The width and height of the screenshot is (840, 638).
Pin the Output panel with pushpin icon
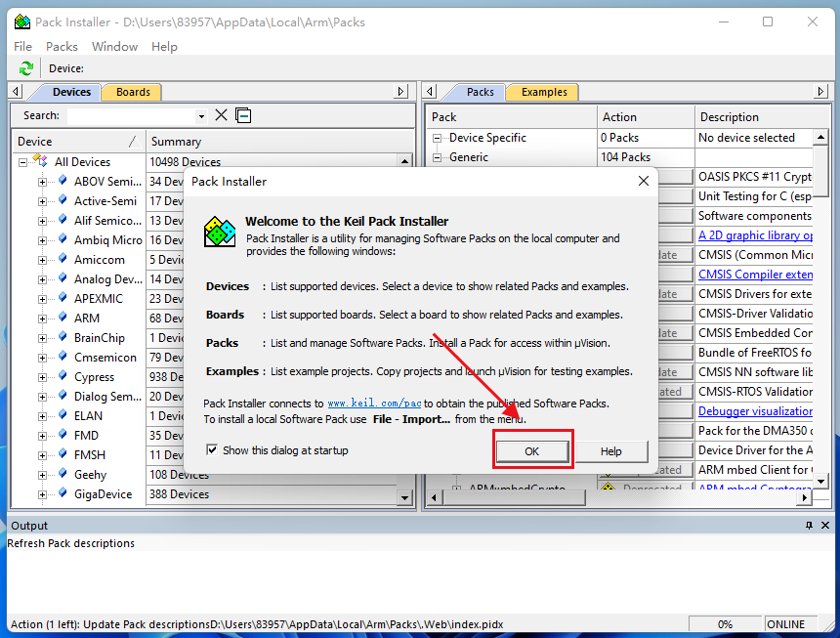pos(809,526)
